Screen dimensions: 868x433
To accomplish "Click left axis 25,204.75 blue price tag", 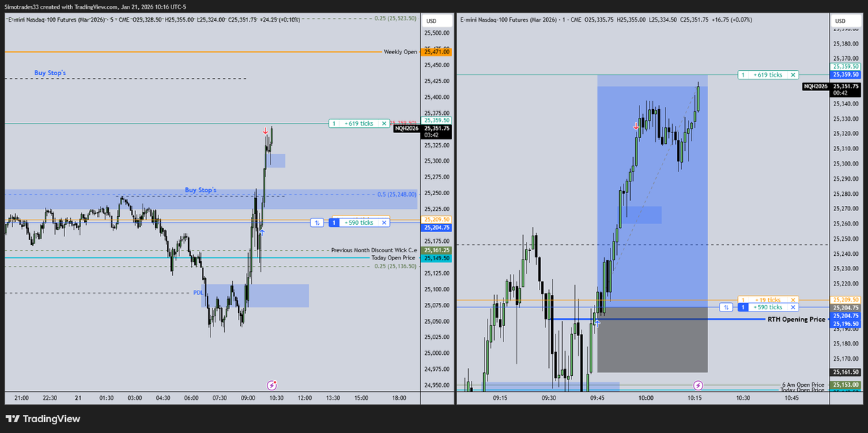I will tap(438, 227).
